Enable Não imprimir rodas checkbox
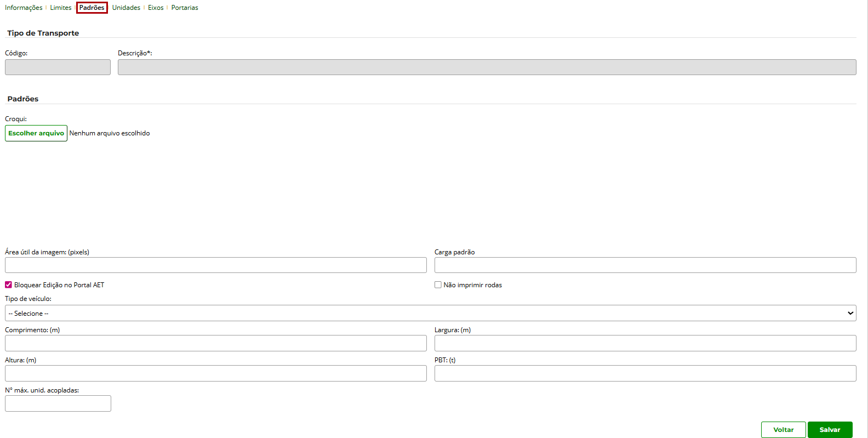The image size is (868, 438). 438,285
